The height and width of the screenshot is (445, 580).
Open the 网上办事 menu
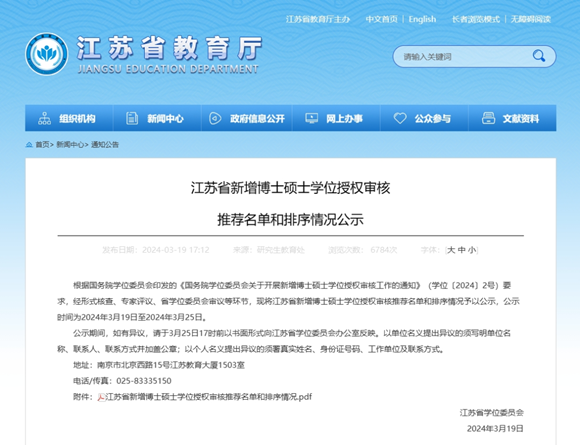coord(336,118)
